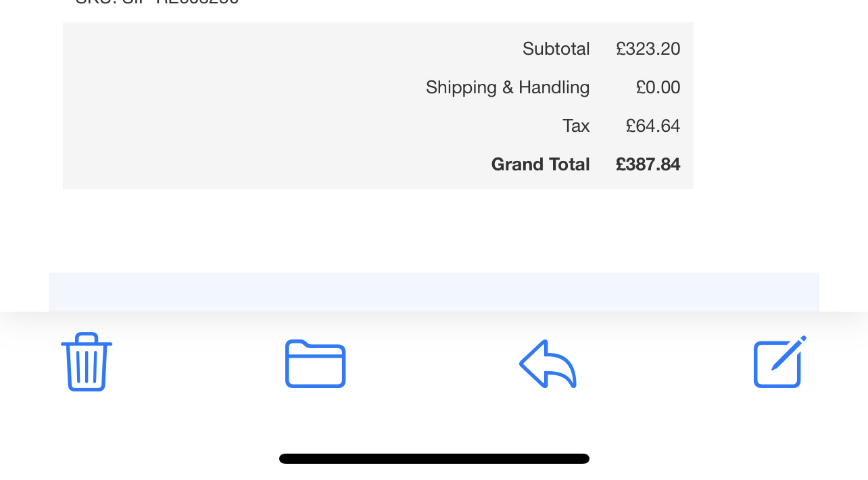868x480 pixels.
Task: Select the £323.20 subtotal amount
Action: [648, 49]
